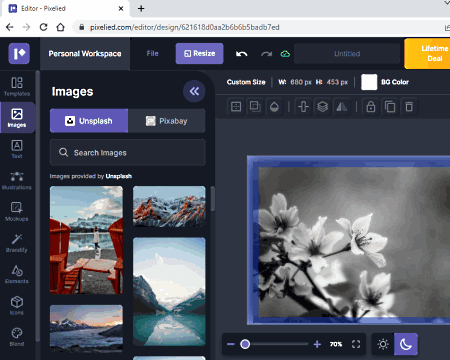
Task: Click the fit-to-screen zoom icon
Action: coord(356,344)
